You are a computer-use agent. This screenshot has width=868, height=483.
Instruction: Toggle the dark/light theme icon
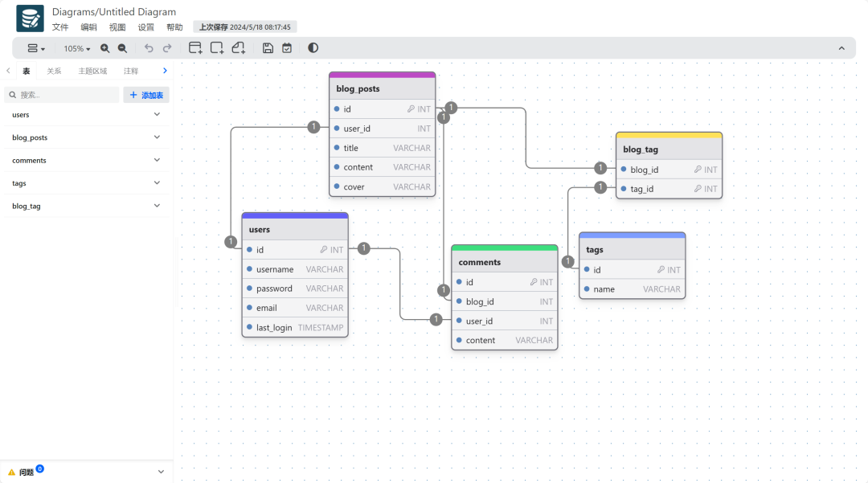coord(313,48)
